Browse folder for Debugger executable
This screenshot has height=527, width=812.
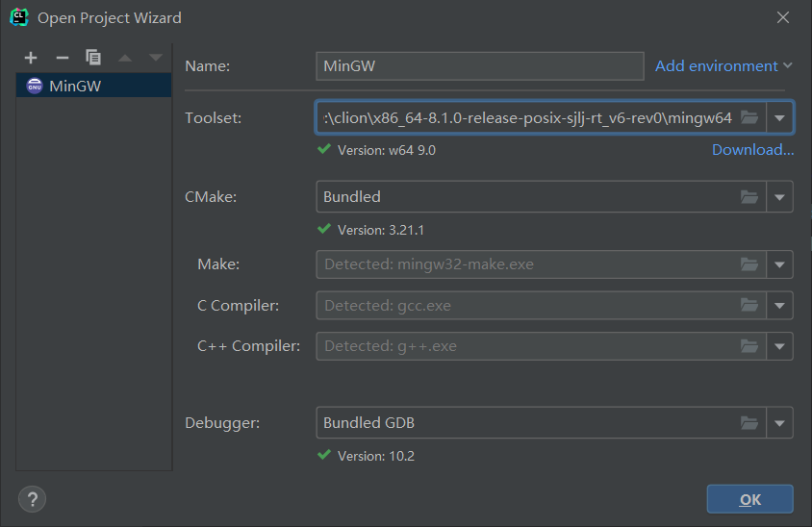pos(749,422)
